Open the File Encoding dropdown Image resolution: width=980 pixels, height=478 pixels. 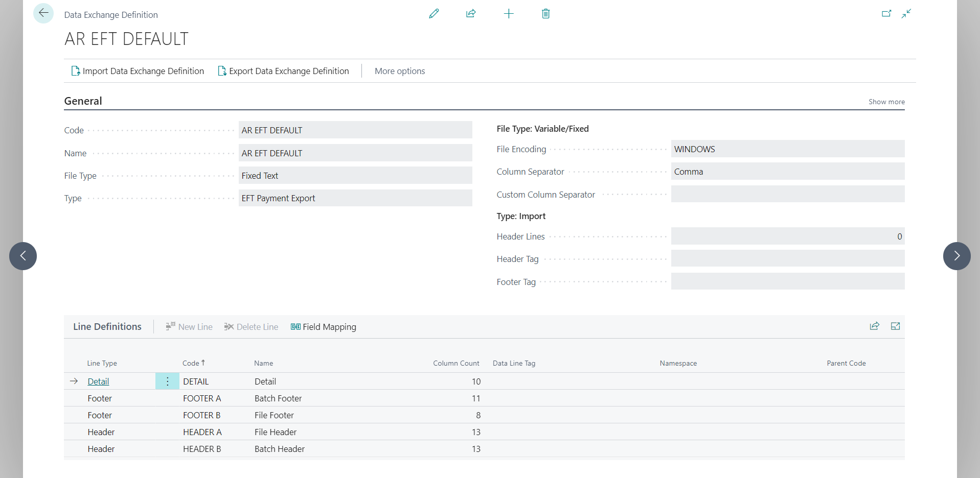click(x=788, y=149)
